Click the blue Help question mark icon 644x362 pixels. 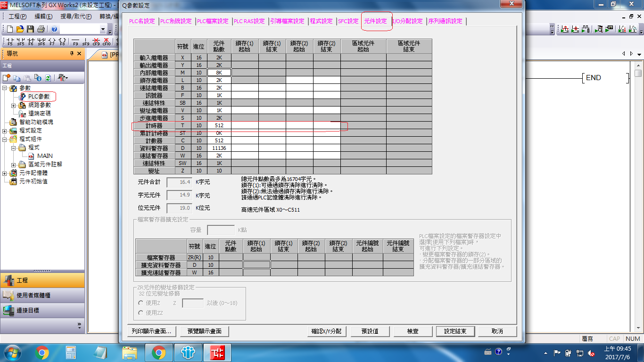tap(54, 29)
